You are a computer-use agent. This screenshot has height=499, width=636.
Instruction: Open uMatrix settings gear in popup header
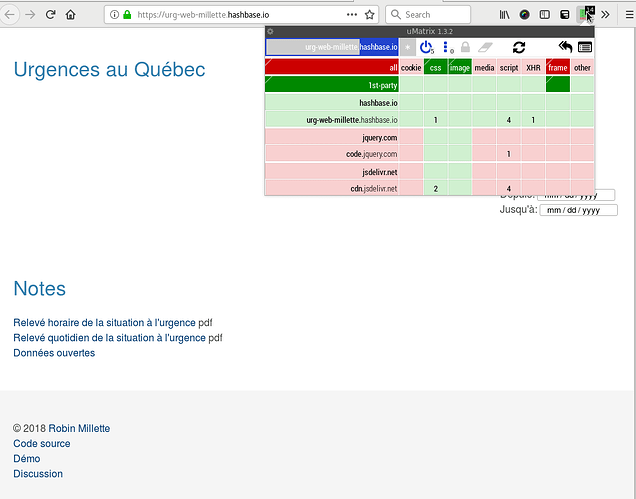[271, 31]
